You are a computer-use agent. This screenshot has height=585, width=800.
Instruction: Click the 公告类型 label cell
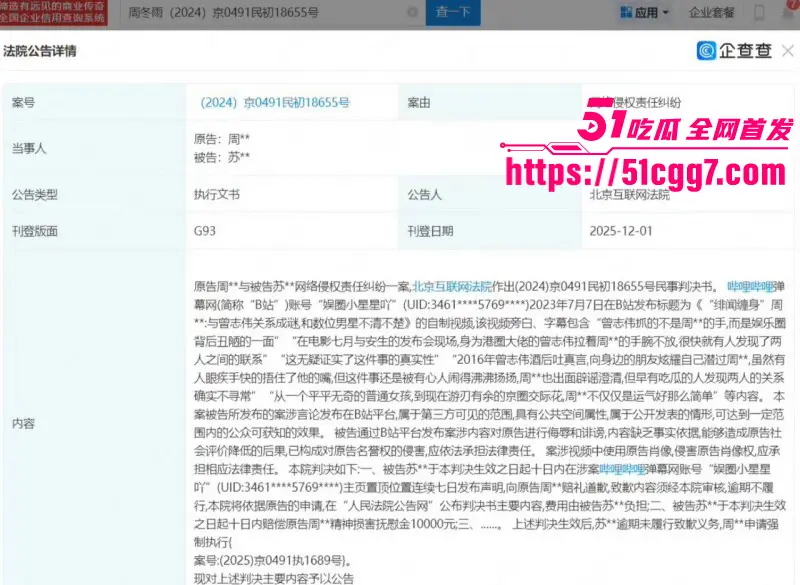[94, 194]
